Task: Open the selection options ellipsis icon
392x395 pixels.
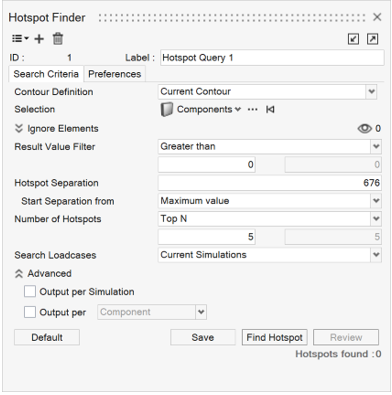Action: pos(253,109)
